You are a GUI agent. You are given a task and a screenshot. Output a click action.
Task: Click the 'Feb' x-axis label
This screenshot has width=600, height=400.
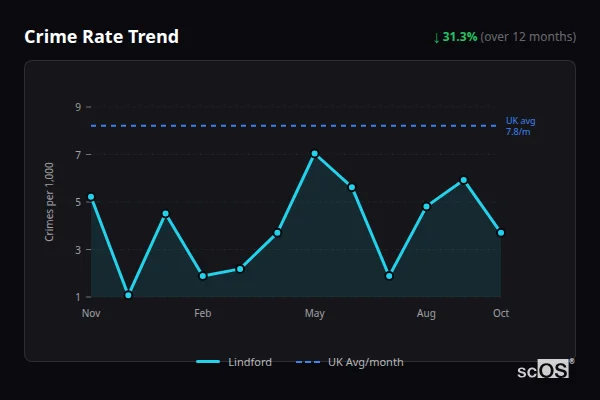coord(202,313)
